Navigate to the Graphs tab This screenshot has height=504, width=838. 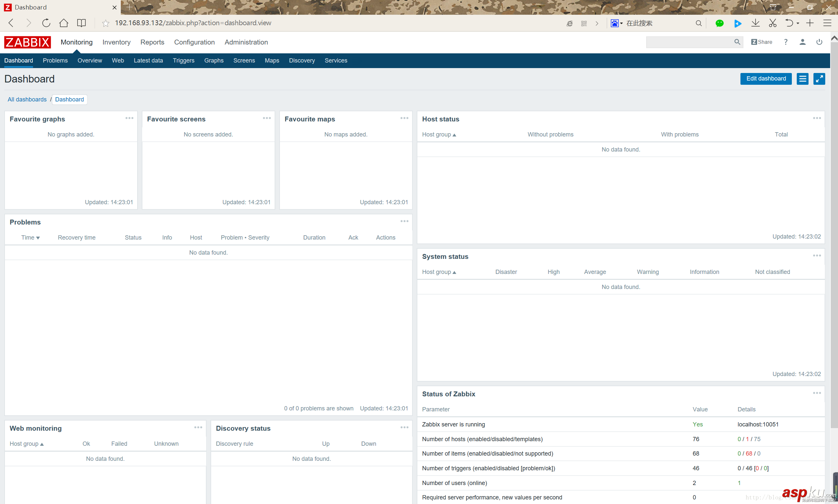click(214, 61)
